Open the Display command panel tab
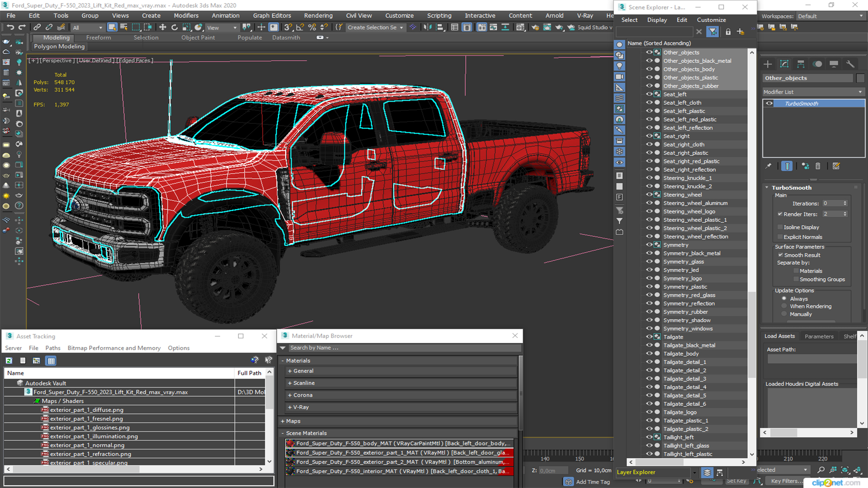This screenshot has width=868, height=488. (x=834, y=64)
